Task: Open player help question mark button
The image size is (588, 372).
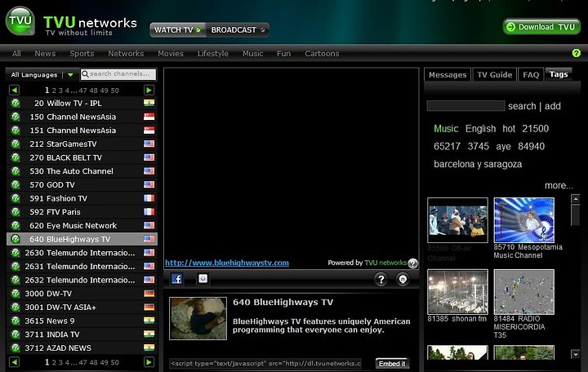Action: pos(381,279)
